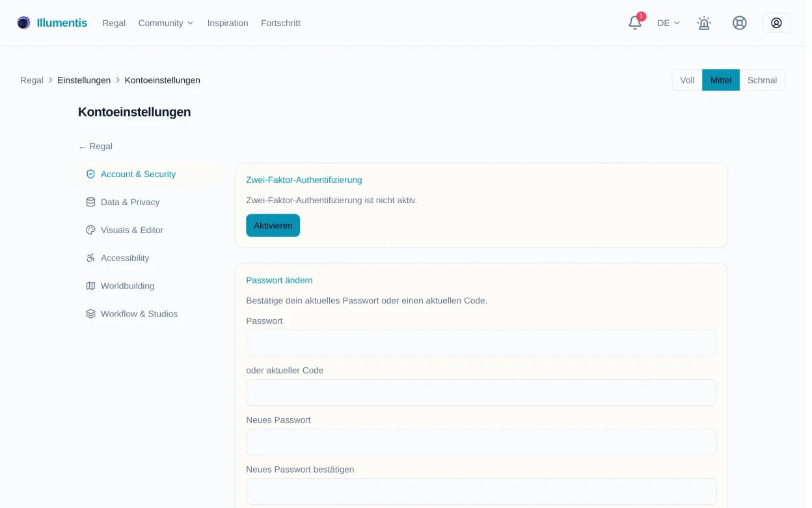Click the chevron after Einstellungen breadcrumb

[118, 80]
